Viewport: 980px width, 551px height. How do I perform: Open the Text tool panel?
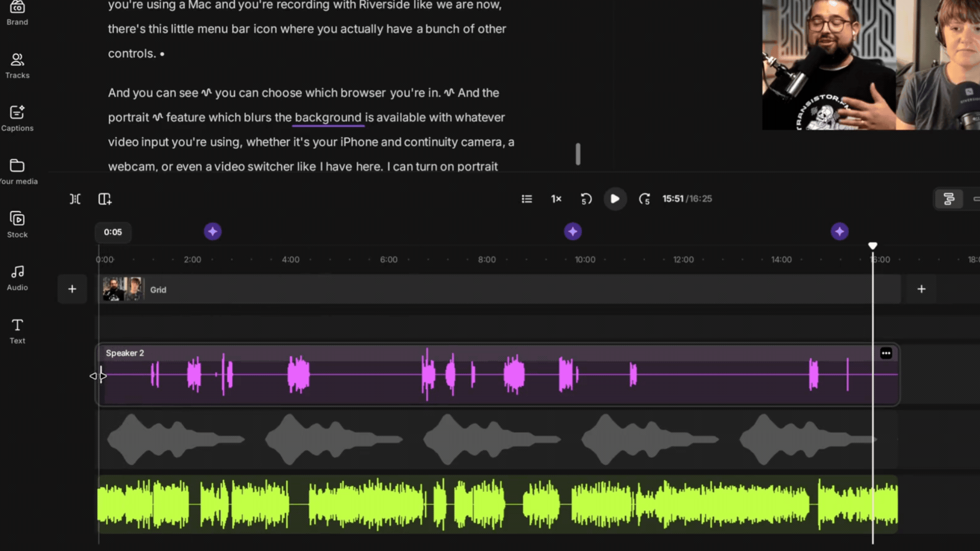click(x=17, y=331)
